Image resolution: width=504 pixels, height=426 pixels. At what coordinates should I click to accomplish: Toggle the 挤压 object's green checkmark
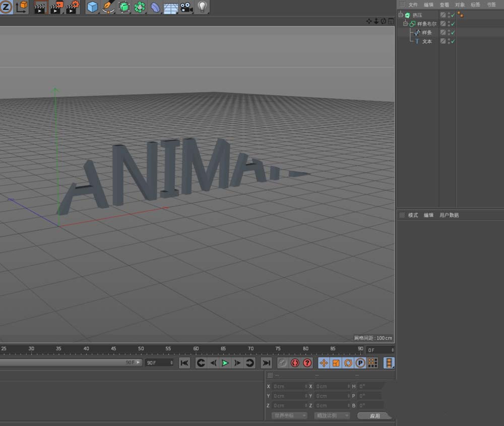[453, 15]
